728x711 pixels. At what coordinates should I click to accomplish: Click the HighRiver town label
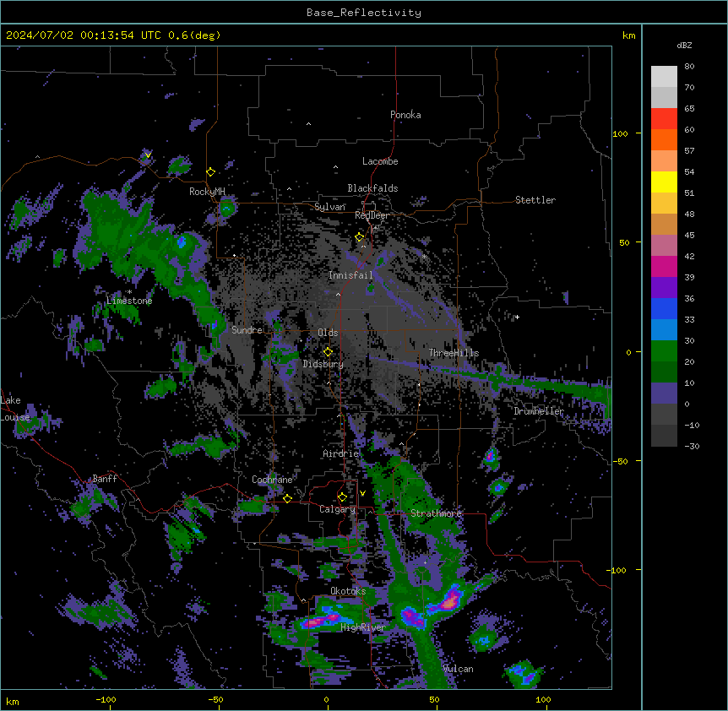tap(363, 627)
